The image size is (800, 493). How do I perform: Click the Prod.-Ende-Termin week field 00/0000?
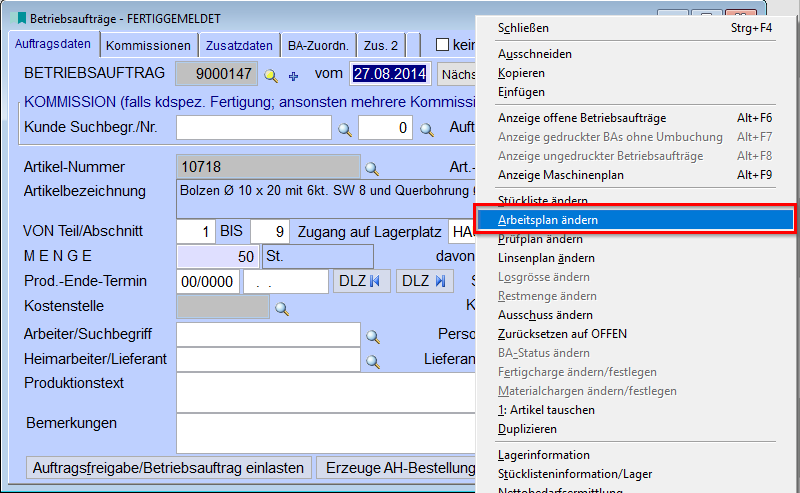208,282
